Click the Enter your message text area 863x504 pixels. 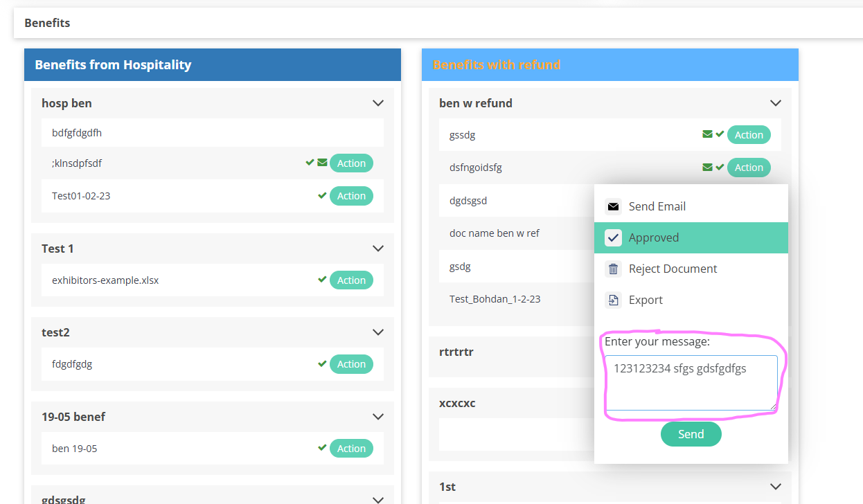(x=691, y=383)
